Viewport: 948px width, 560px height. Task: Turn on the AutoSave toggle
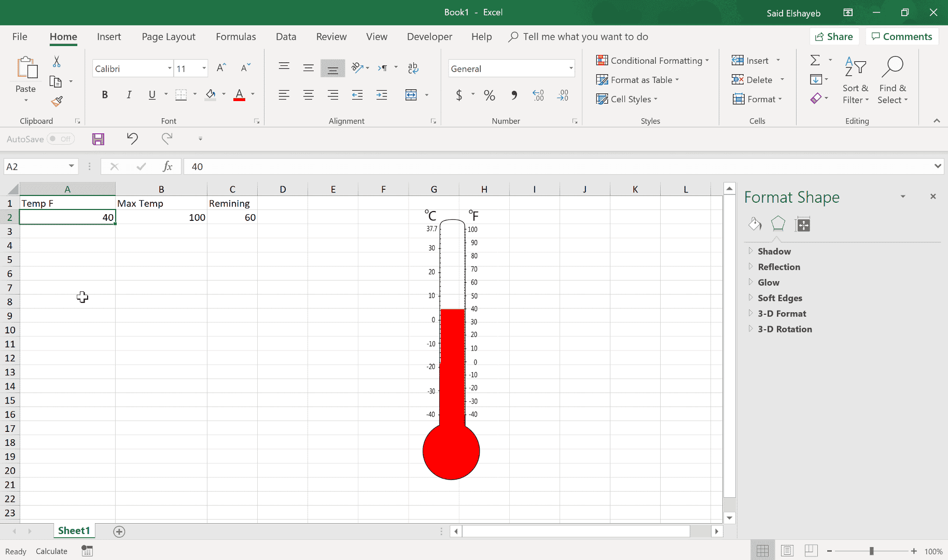pos(61,139)
